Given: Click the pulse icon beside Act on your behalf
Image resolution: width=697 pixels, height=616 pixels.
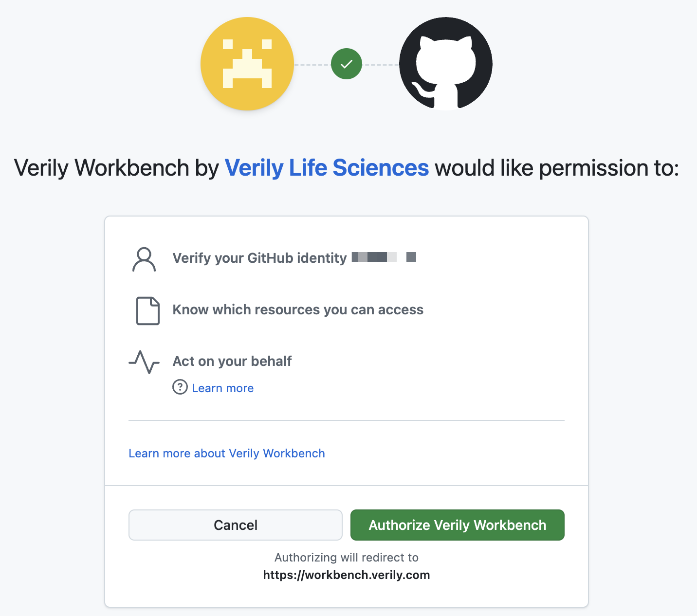Looking at the screenshot, I should [144, 362].
